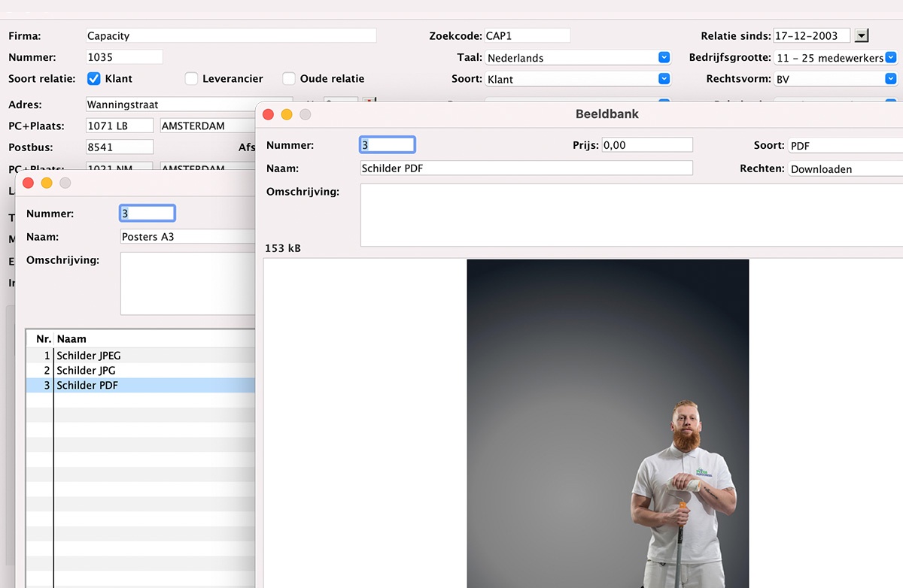Click the Naam column header

[x=155, y=339]
